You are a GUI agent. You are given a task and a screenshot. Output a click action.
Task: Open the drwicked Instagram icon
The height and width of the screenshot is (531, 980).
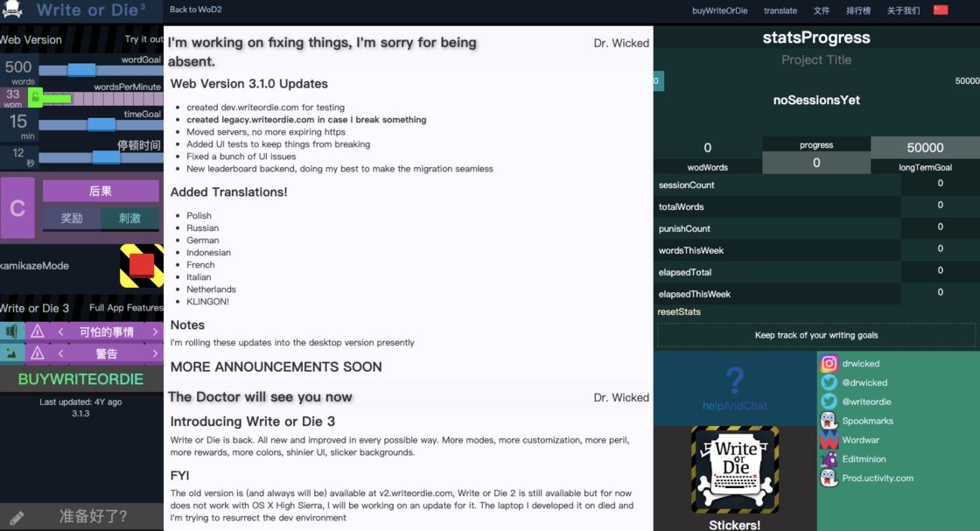tap(829, 364)
